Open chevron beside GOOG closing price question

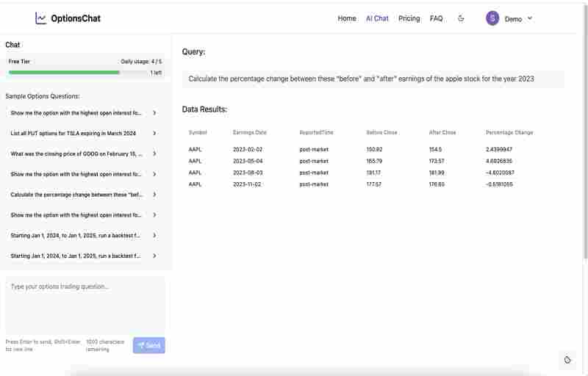pos(154,153)
